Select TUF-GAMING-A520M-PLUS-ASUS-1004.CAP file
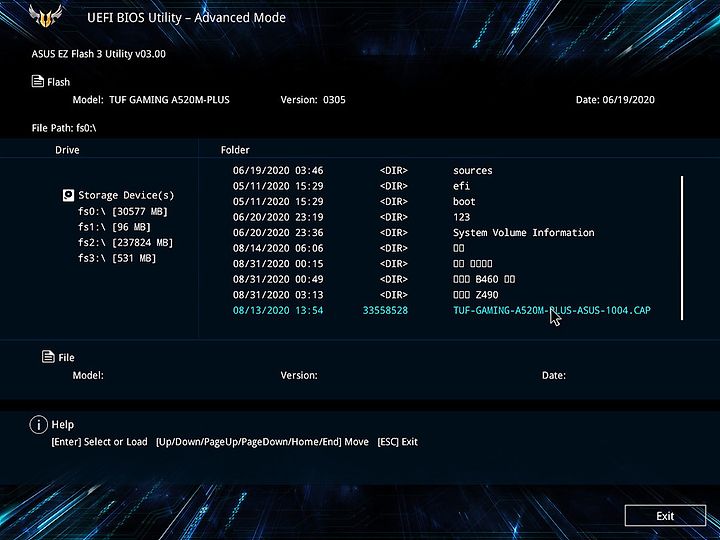Screen dimensions: 720x540 551,310
